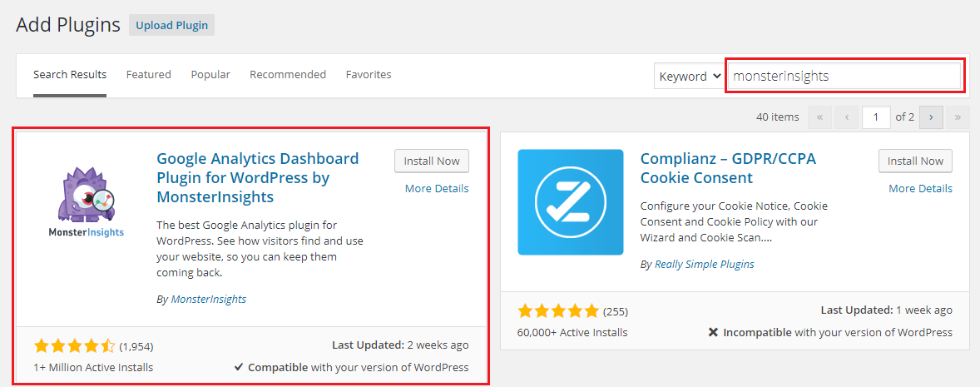Click the Upload Plugin button
Image resolution: width=980 pixels, height=387 pixels.
tap(172, 26)
